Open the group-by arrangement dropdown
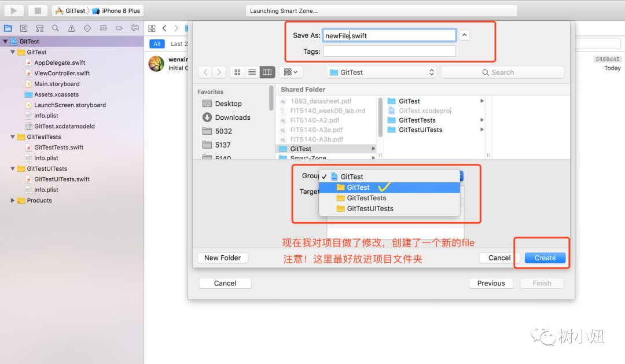This screenshot has height=364, width=625. click(290, 72)
